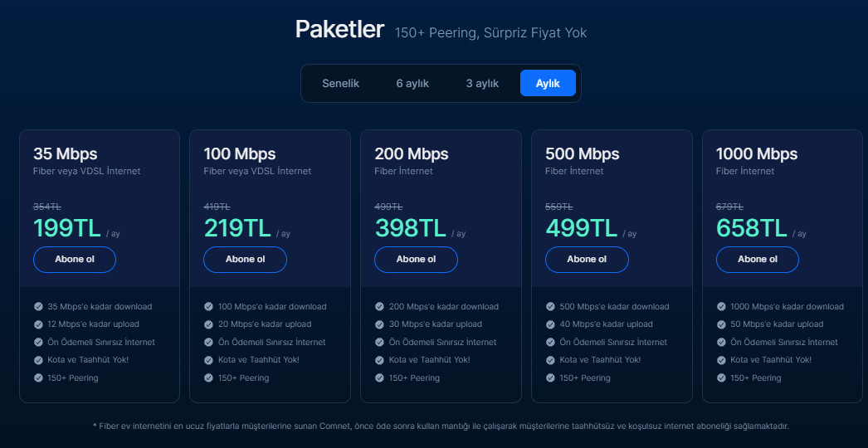Click checkmark icon next to 12 Mbps'e kadar upload
Viewport: 868px width, 448px height.
click(x=38, y=324)
